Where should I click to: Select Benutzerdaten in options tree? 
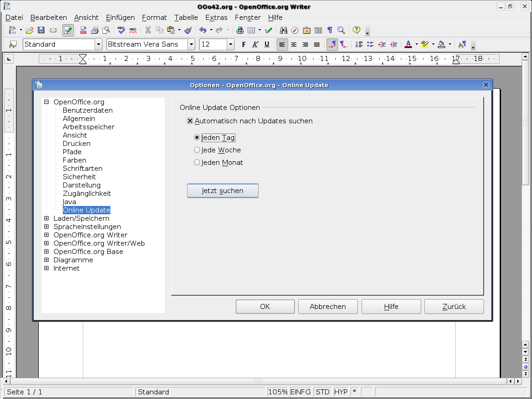[x=88, y=110]
